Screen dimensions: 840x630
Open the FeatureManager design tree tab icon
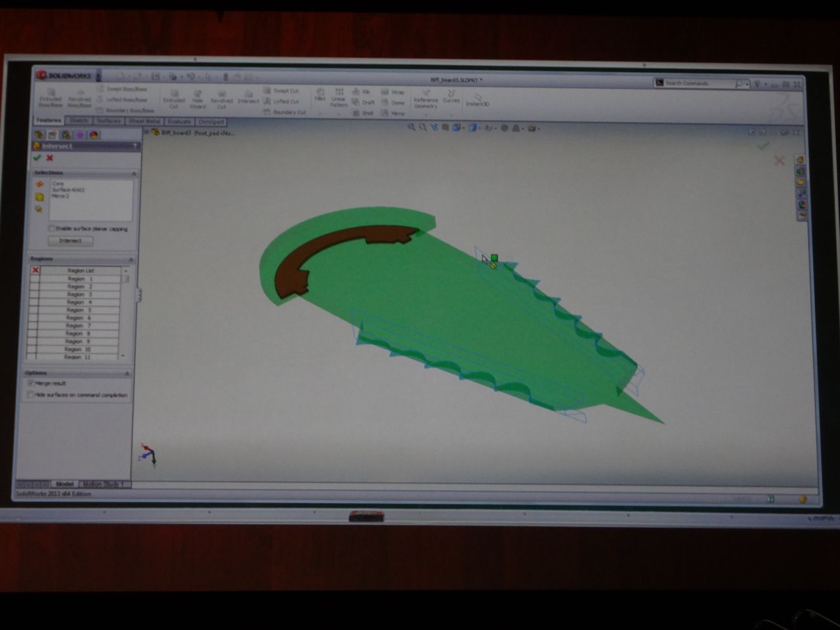39,135
